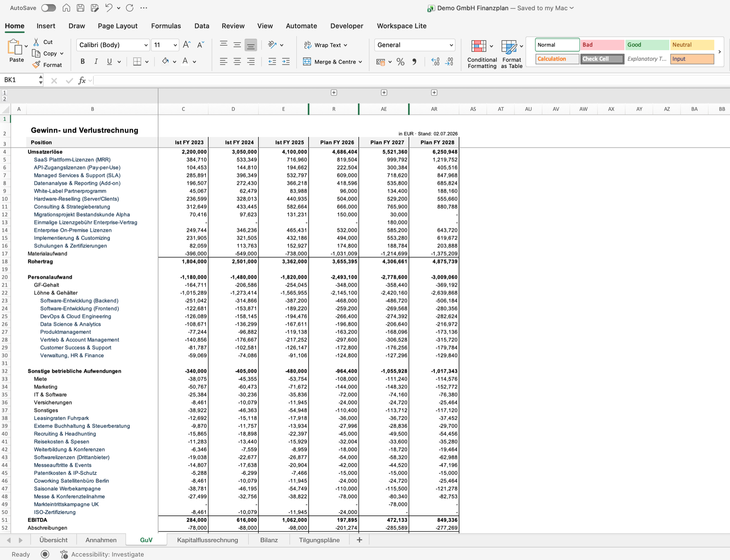This screenshot has height=560, width=730.
Task: Switch to the Bilanz sheet tab
Action: (269, 540)
